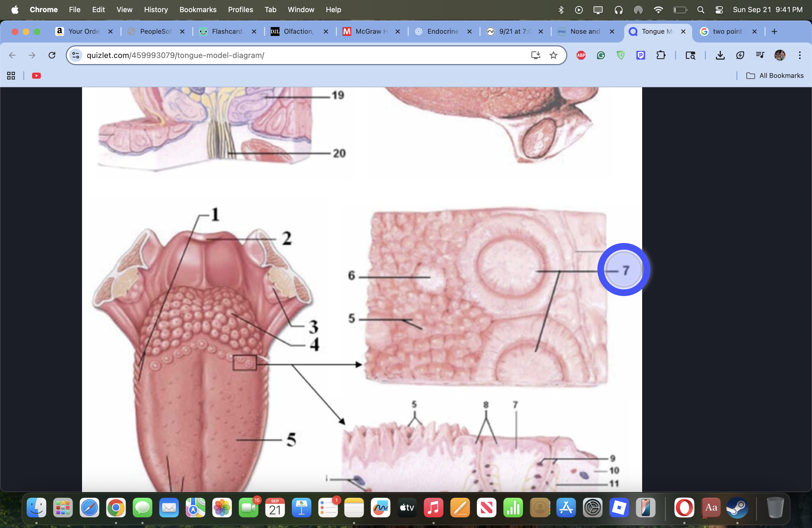
Task: Open media controls icon in toolbar
Action: [760, 55]
